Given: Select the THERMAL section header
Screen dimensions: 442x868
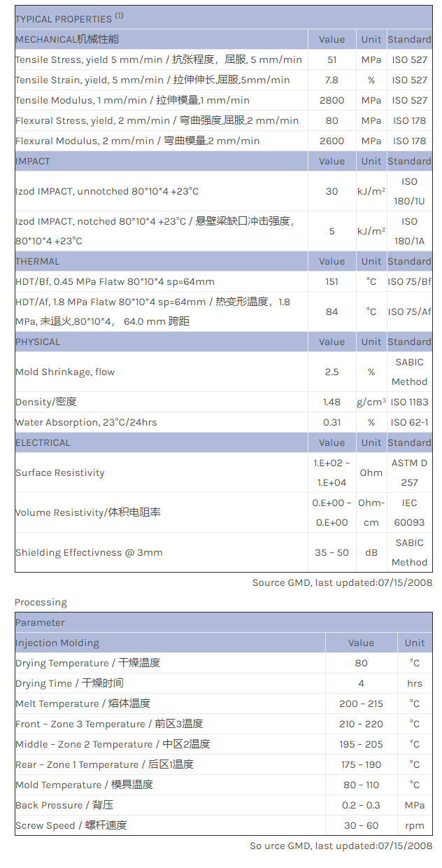Looking at the screenshot, I should click(x=38, y=261).
